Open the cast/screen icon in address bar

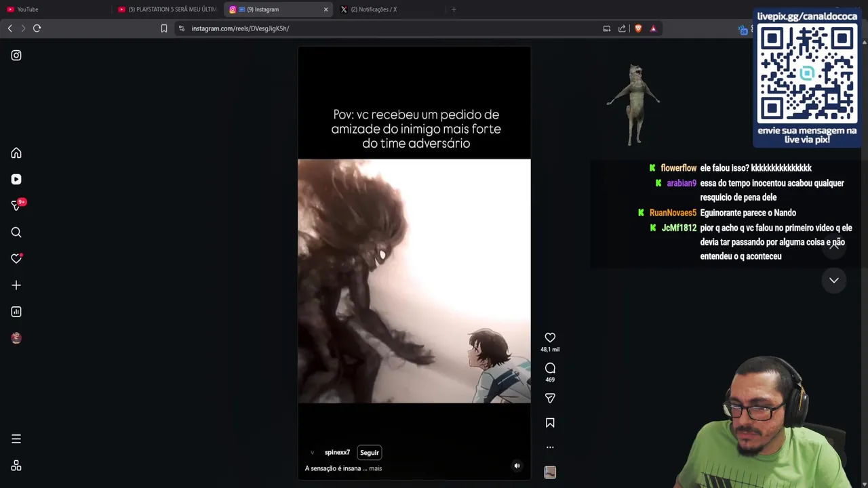[x=607, y=28]
